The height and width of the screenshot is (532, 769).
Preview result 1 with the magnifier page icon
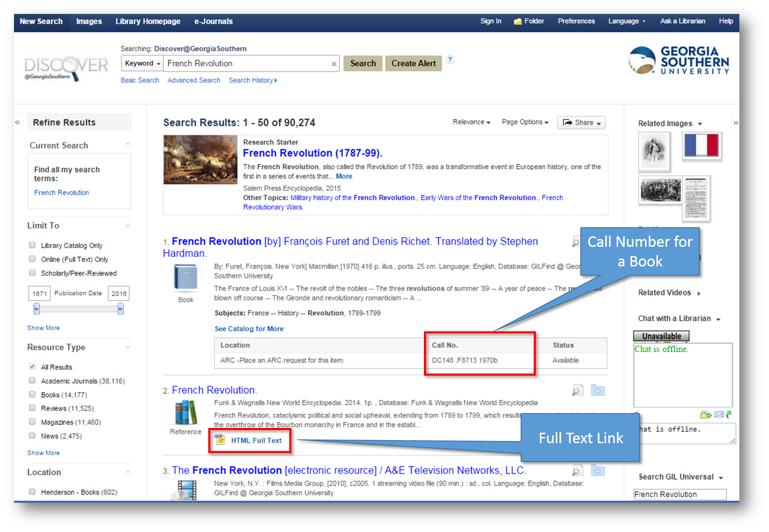click(576, 242)
